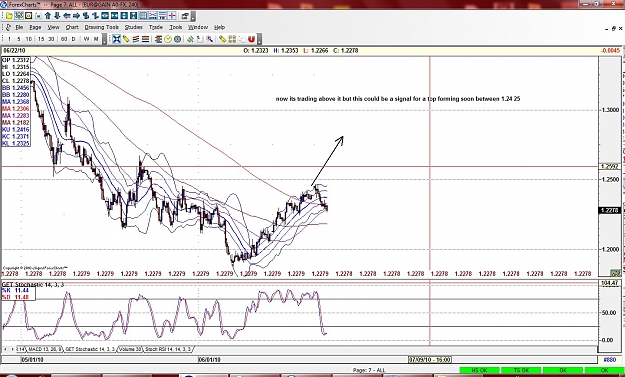The height and width of the screenshot is (377, 625).
Task: Switch chart to Daily (D) interval
Action: tap(73, 39)
